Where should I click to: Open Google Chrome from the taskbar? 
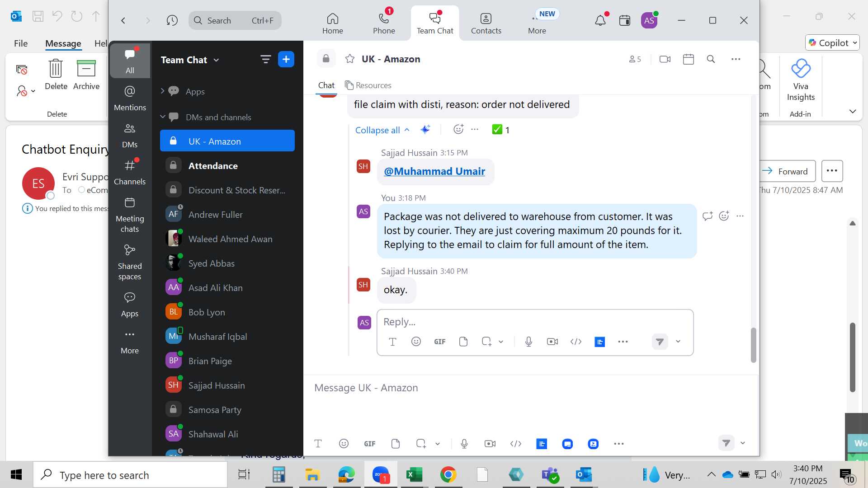(x=448, y=474)
